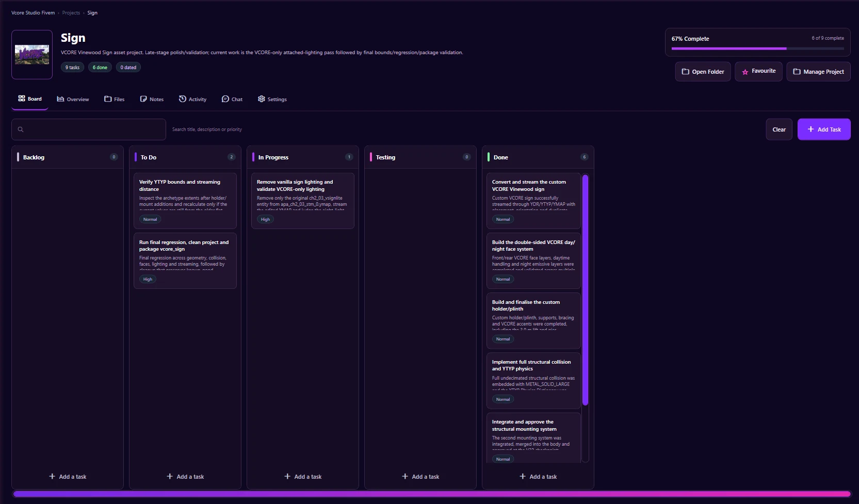Open 'Remove vanilla sign lighting' task card
The width and height of the screenshot is (859, 504).
303,201
